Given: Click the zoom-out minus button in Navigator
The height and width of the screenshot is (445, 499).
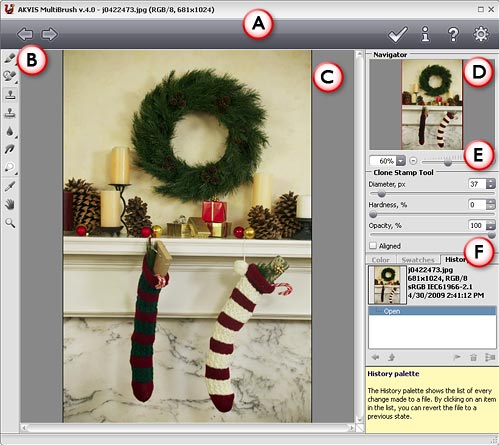Looking at the screenshot, I should pos(413,161).
